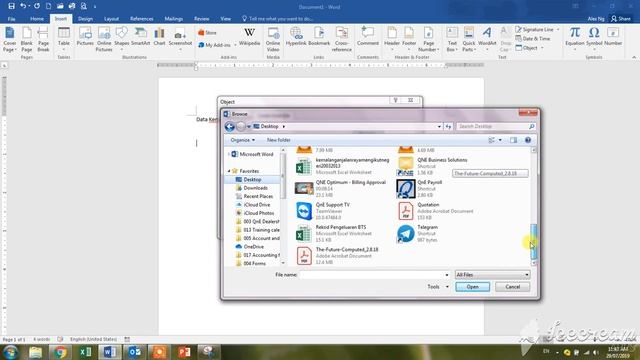Image resolution: width=640 pixels, height=360 pixels.
Task: Open the Symbol menu
Action: (594, 38)
